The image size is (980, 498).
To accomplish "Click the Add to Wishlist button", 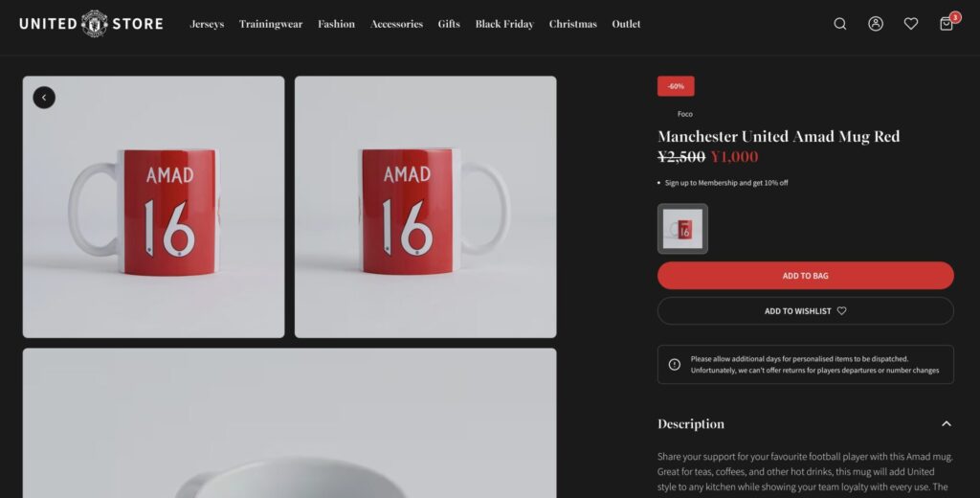I will click(x=806, y=311).
